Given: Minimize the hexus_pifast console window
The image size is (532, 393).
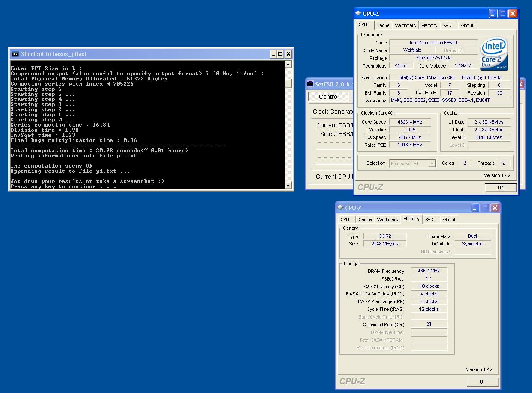Looking at the screenshot, I should (x=273, y=54).
